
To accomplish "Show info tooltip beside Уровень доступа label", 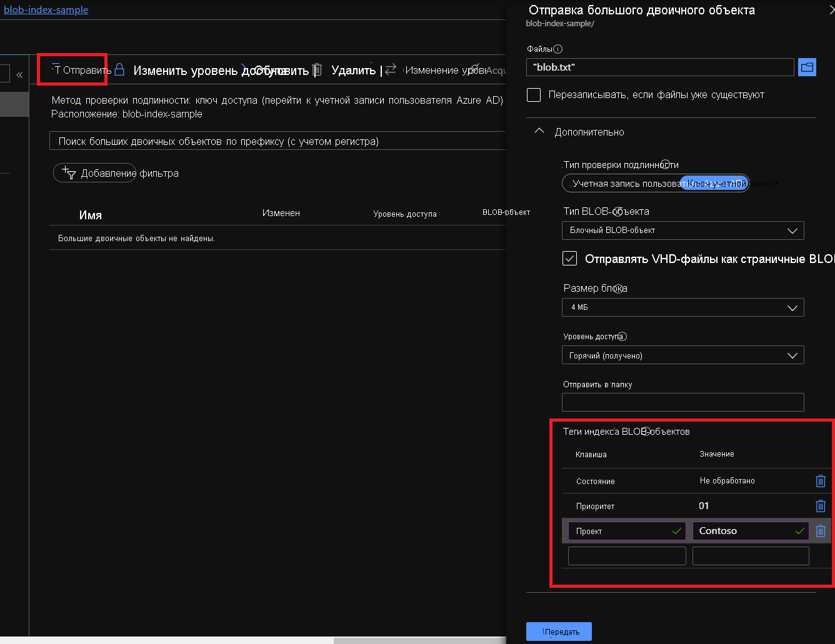I will pyautogui.click(x=622, y=336).
